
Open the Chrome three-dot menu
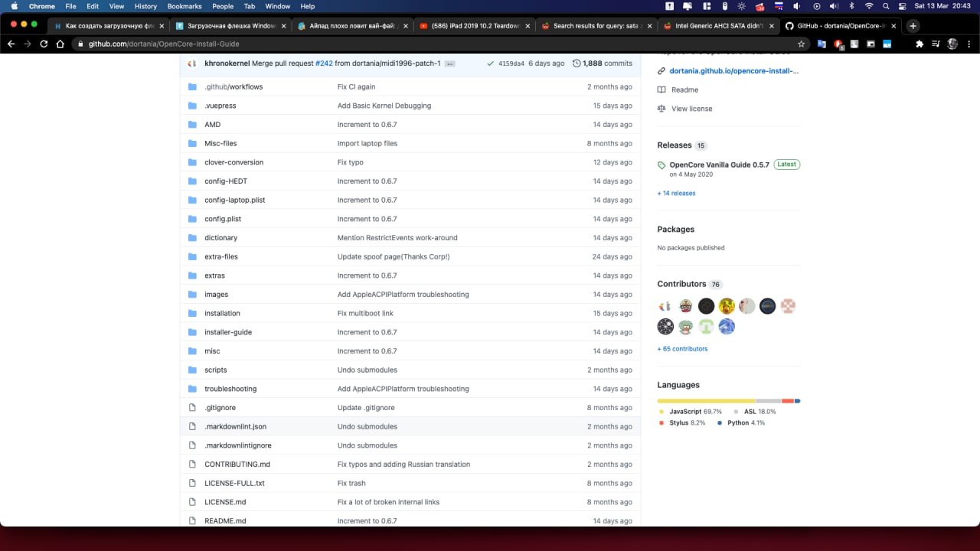pyautogui.click(x=969, y=44)
